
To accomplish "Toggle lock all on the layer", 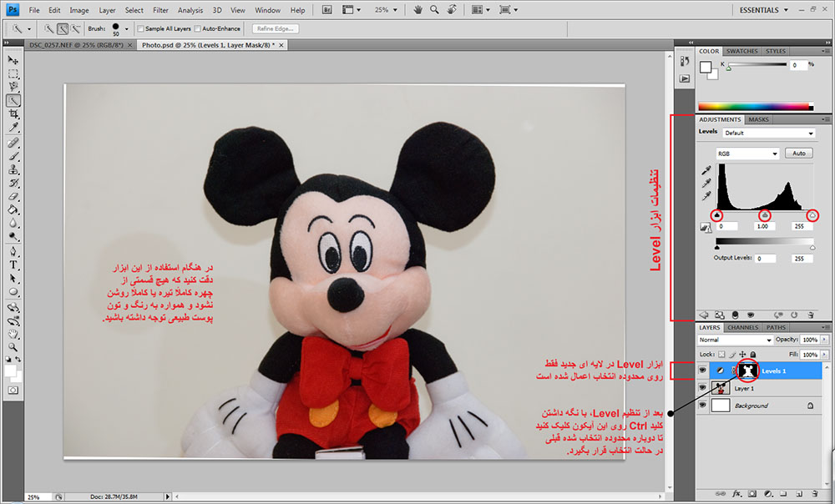I will 753,355.
